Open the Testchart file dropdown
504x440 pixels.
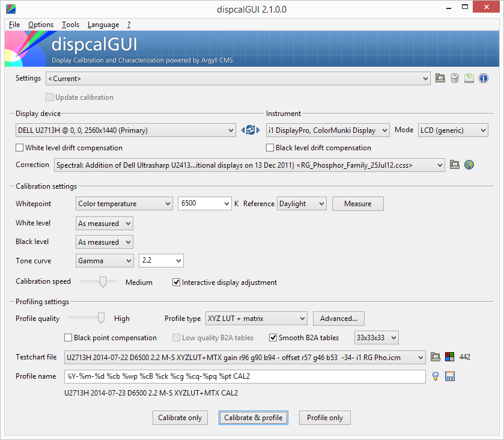pos(245,357)
